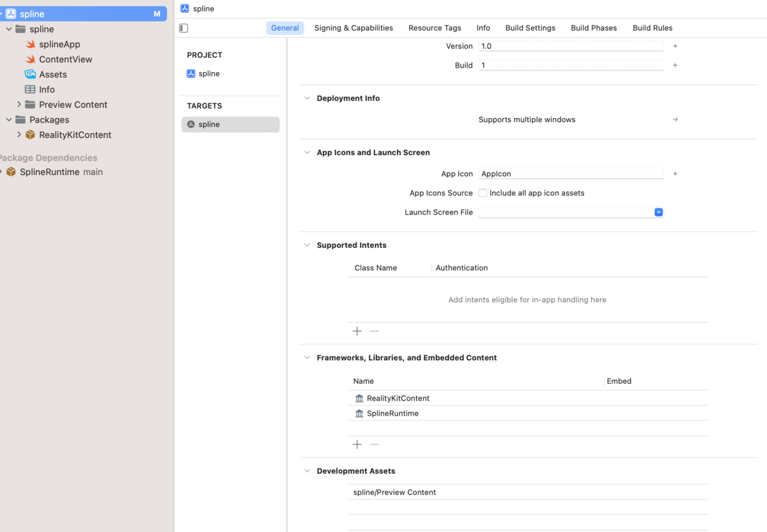Click the Supports multiple windows label
The image size is (767, 532).
click(x=527, y=119)
